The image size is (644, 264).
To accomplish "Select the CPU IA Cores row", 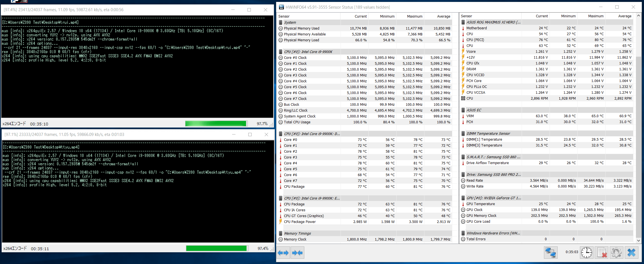I will pyautogui.click(x=365, y=210).
